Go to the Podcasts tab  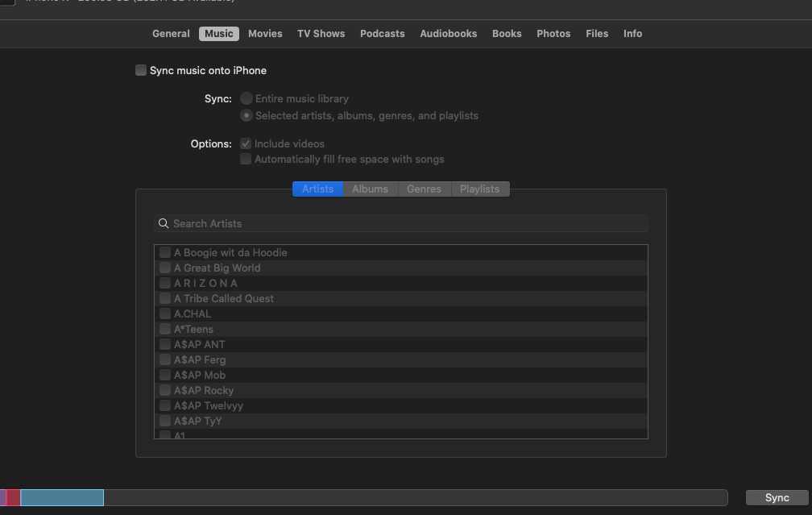[x=382, y=34]
